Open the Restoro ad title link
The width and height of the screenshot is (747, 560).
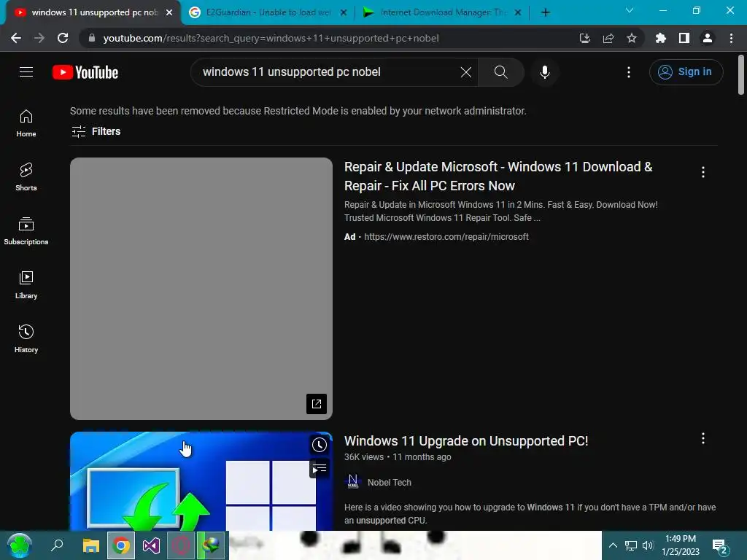(x=498, y=176)
